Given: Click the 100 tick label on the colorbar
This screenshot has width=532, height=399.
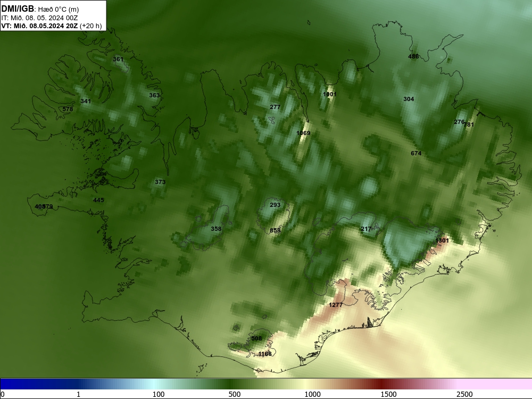Looking at the screenshot, I should [x=159, y=394].
